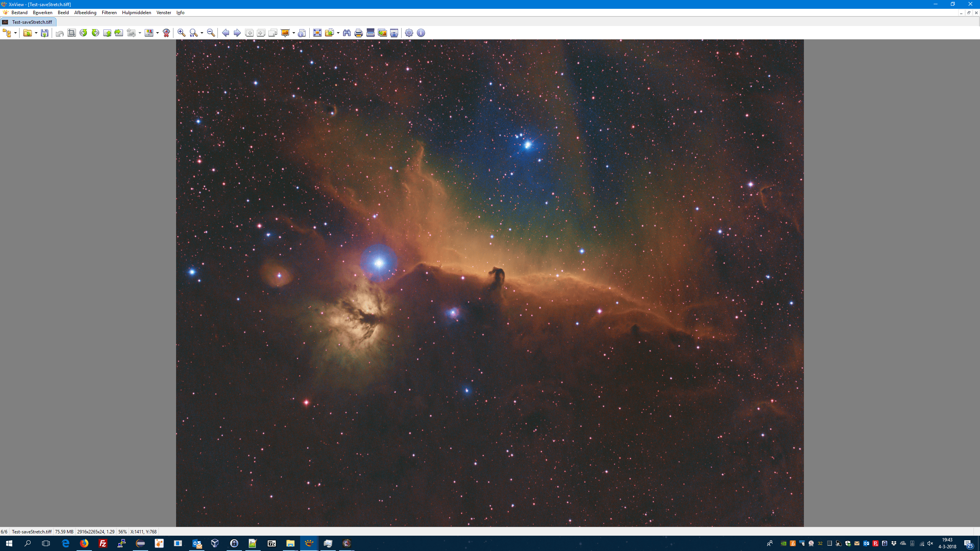Viewport: 980px width, 551px height.
Task: Open the Filteren menu
Action: click(x=109, y=13)
